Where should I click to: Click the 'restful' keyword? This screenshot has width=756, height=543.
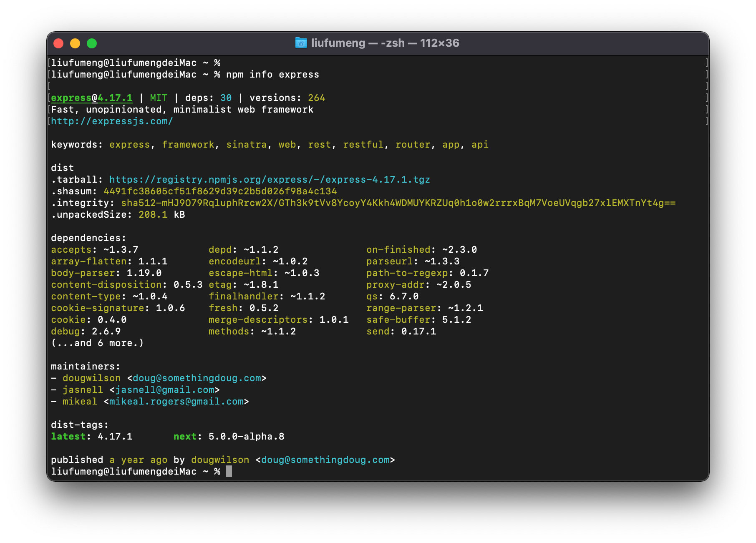(363, 145)
